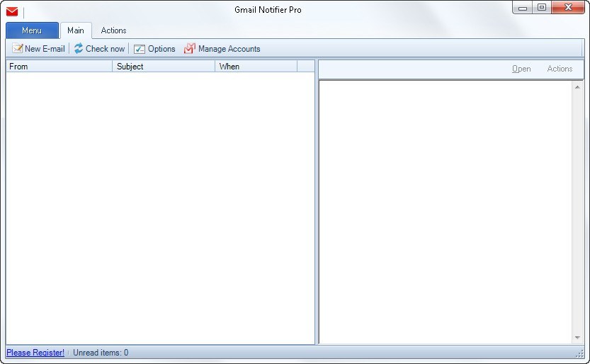
Task: Open the Actions menu in preview pane
Action: tap(560, 69)
